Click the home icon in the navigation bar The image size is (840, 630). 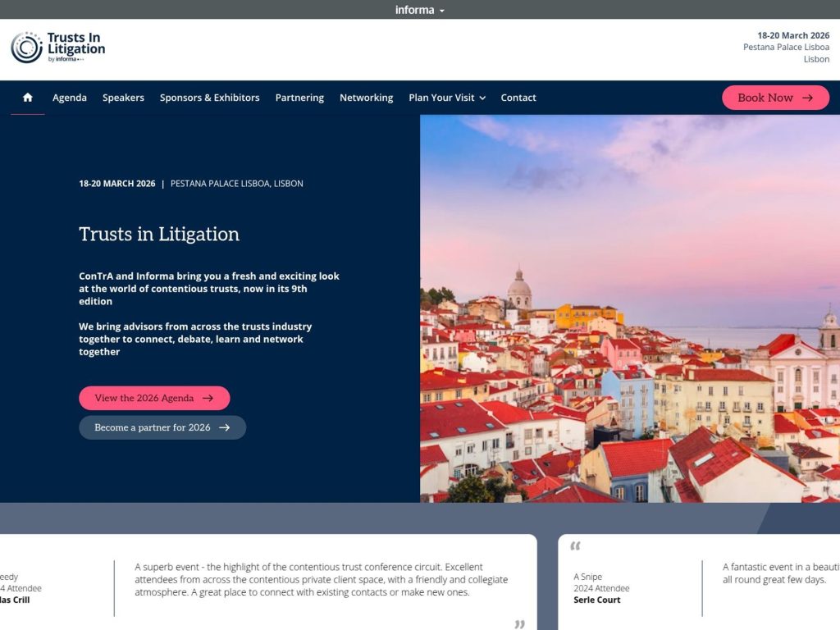coord(27,97)
